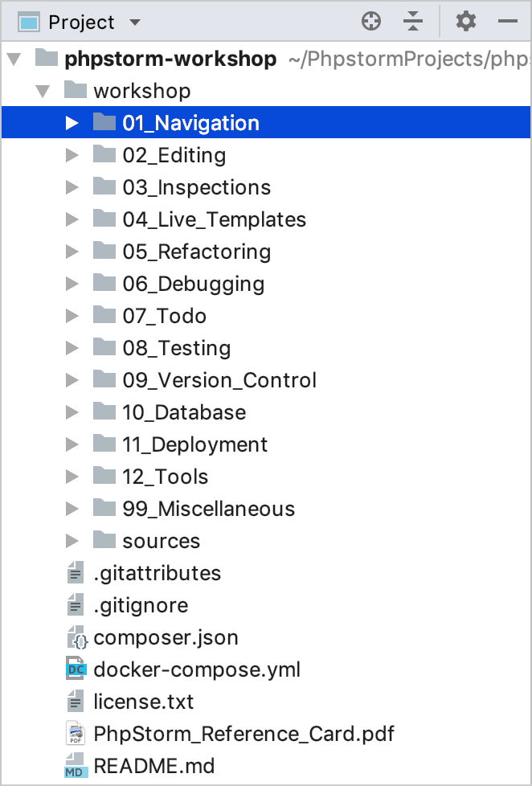The width and height of the screenshot is (532, 786).
Task: Click the README.md Markdown file icon
Action: coord(76,765)
